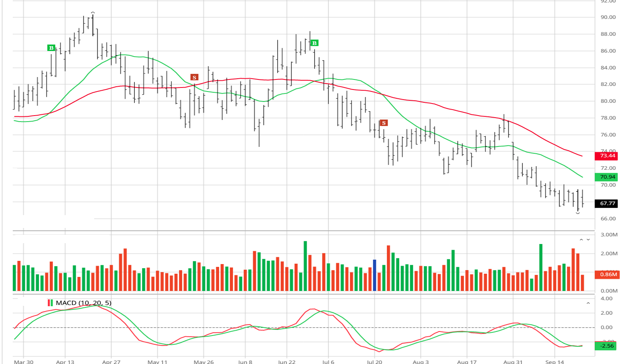The width and height of the screenshot is (642, 364).
Task: Click the MACD red-green legend icon
Action: click(x=50, y=303)
